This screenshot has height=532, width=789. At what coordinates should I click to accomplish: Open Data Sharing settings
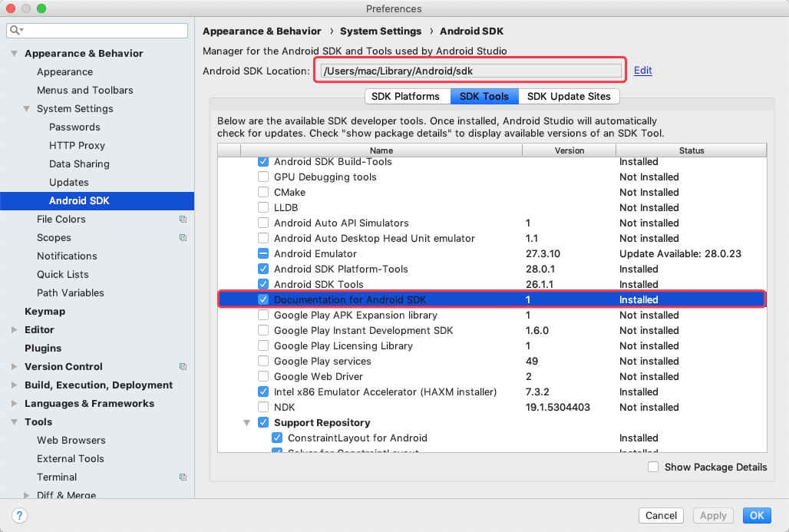pyautogui.click(x=79, y=164)
